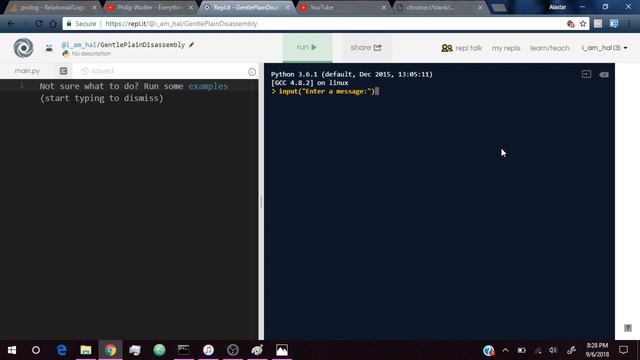Screen dimensions: 640x360
Task: Click the Secure padlock site info
Action: click(81, 24)
